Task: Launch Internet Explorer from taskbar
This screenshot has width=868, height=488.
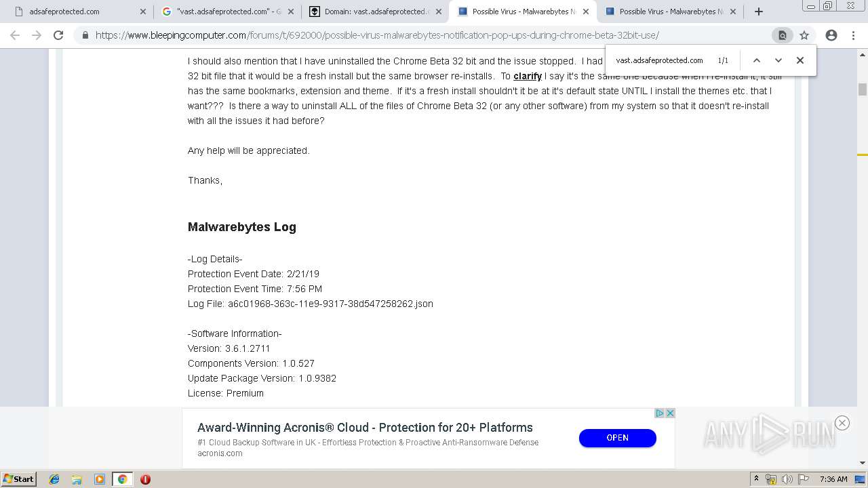Action: coord(54,479)
